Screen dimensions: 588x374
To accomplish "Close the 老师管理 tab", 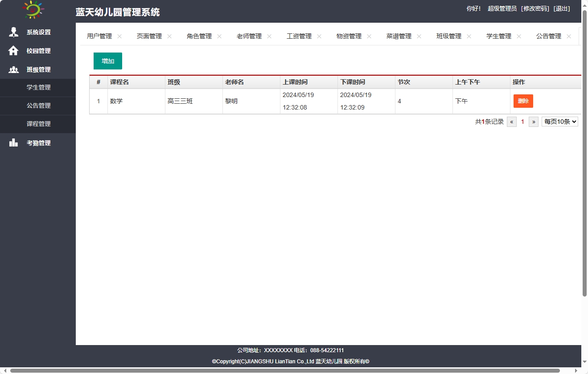I will tap(269, 37).
